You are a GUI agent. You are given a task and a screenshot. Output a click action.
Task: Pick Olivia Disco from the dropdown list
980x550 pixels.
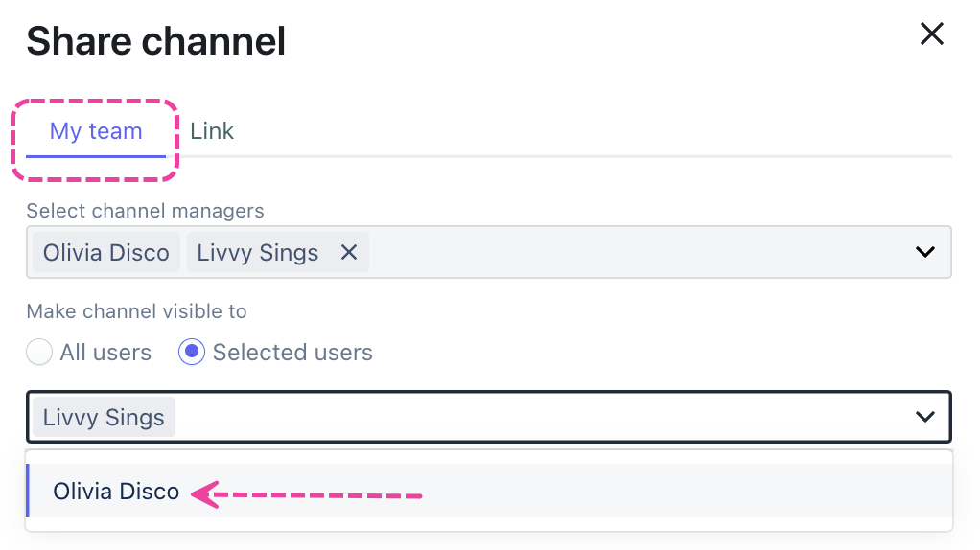point(116,492)
